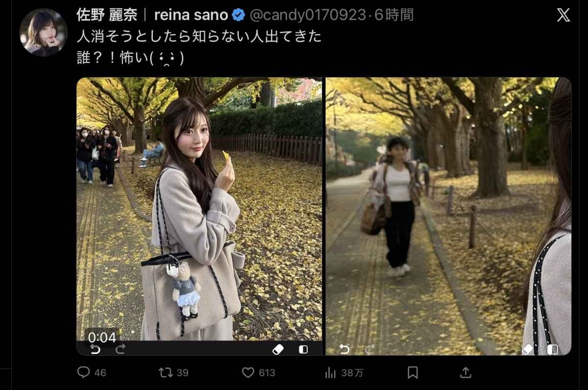
Task: Click undo arrow in right image
Action: 344,349
